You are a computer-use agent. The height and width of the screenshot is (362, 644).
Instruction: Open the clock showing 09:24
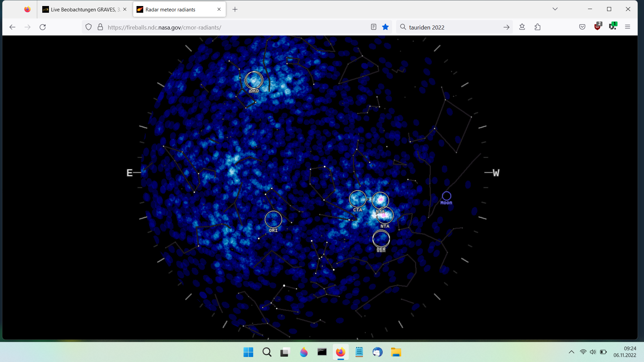[x=625, y=352]
